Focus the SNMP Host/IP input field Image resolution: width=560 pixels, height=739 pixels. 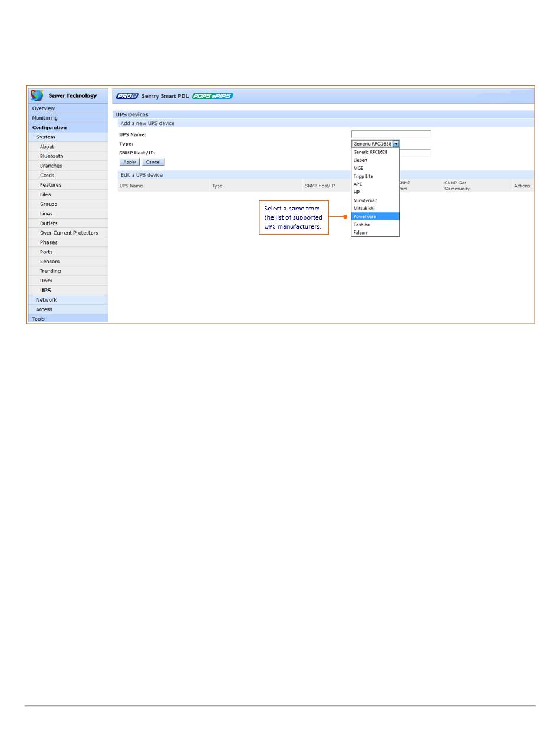[416, 153]
